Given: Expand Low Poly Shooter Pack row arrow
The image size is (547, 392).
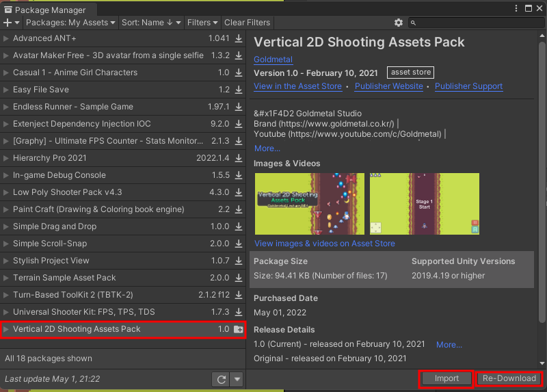Looking at the screenshot, I should [5, 192].
